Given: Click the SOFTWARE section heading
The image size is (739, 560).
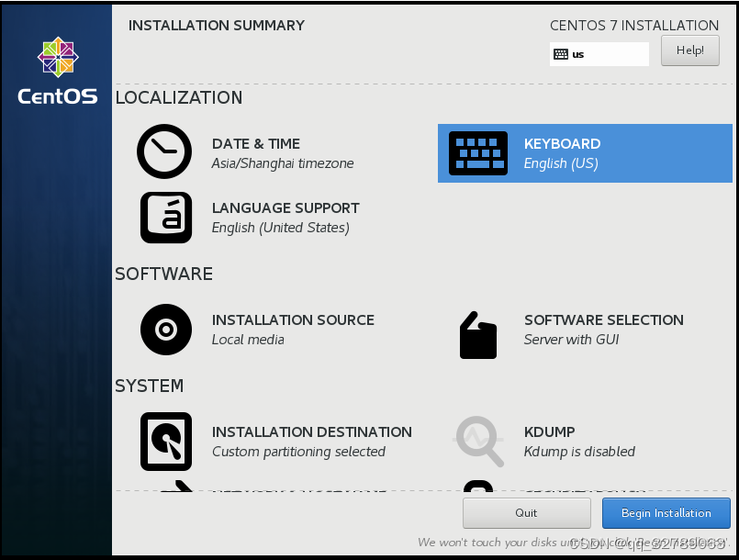Looking at the screenshot, I should pos(164,274).
